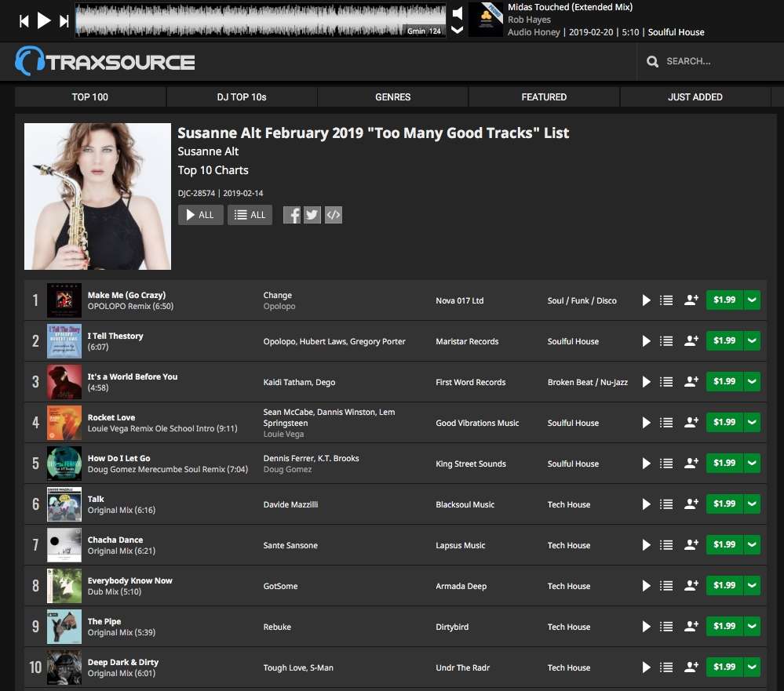784x691 pixels.
Task: Play all tracks in the chart
Action: click(x=200, y=215)
